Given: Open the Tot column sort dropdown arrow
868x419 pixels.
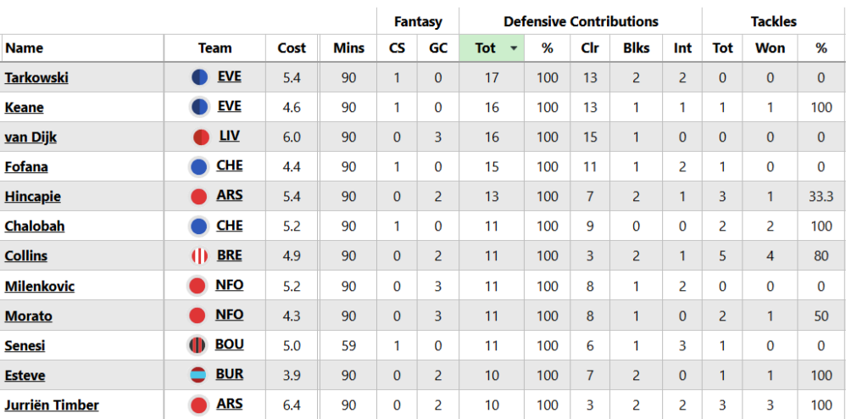Looking at the screenshot, I should [513, 48].
